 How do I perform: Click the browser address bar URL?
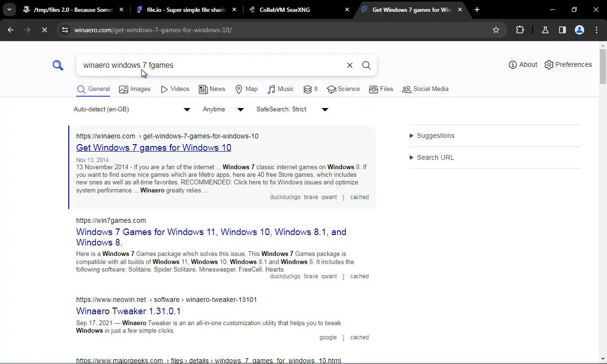click(153, 30)
